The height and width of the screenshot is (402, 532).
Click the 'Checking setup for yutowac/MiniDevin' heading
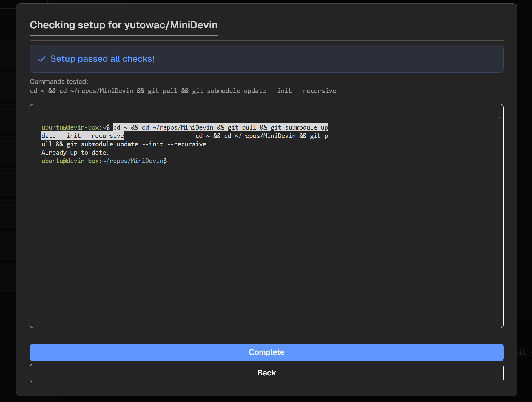pyautogui.click(x=124, y=25)
